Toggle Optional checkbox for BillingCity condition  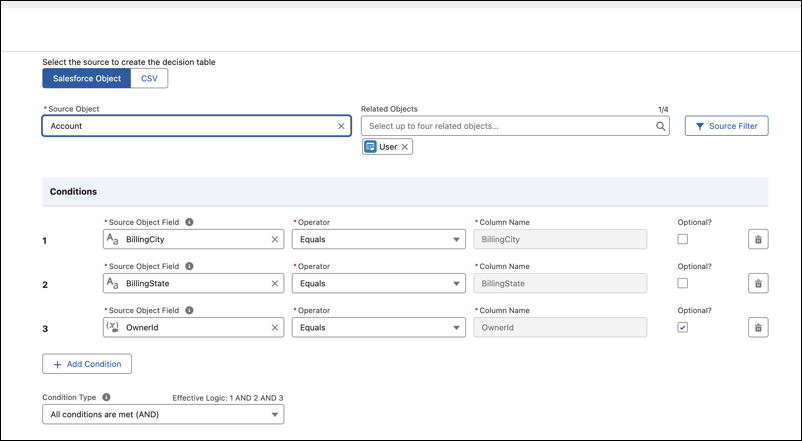(x=682, y=239)
